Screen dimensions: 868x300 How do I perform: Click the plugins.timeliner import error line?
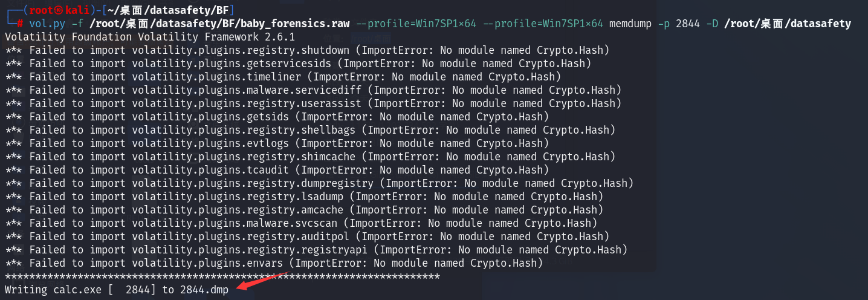point(283,77)
